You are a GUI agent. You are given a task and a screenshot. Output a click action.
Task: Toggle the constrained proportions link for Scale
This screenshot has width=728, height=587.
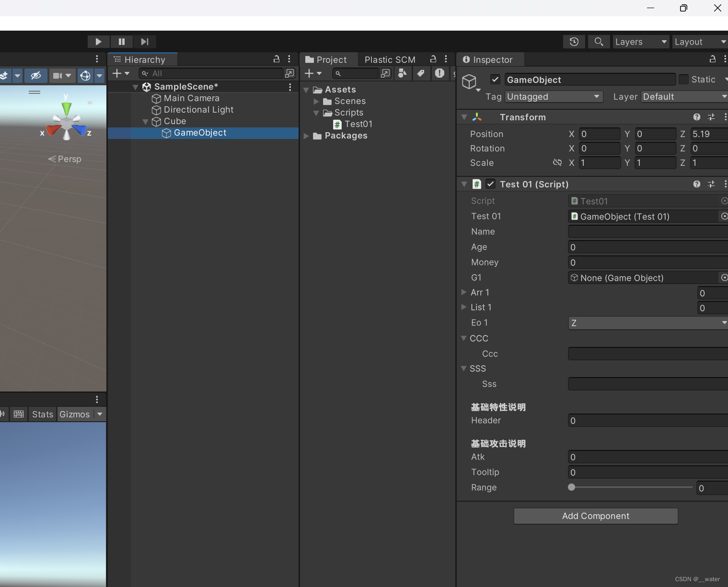click(557, 163)
